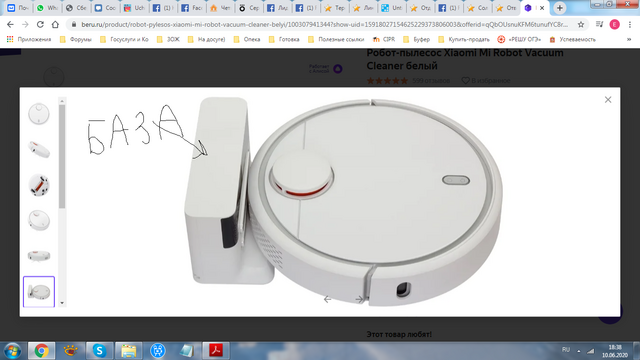Close the product image gallery popup

coord(608,100)
